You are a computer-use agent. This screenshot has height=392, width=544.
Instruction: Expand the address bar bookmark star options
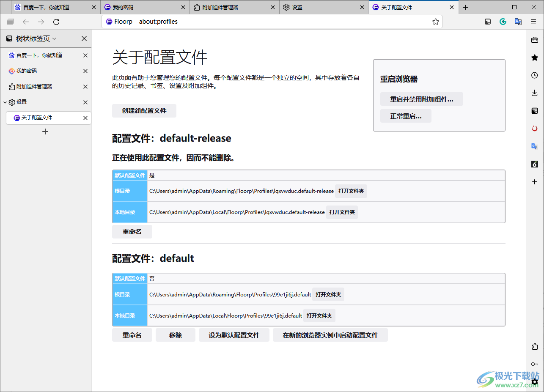tap(435, 22)
